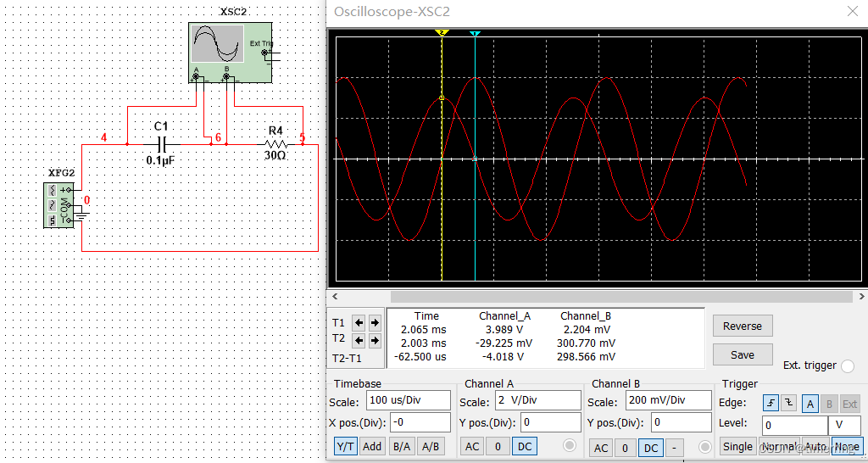Switch timebase to B/A mode
This screenshot has height=463, width=868.
pos(402,446)
